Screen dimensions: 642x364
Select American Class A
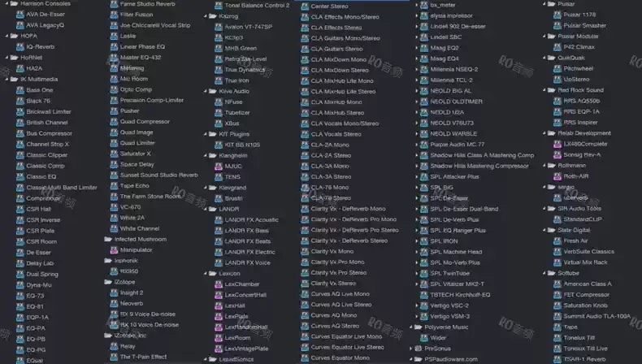[588, 284]
